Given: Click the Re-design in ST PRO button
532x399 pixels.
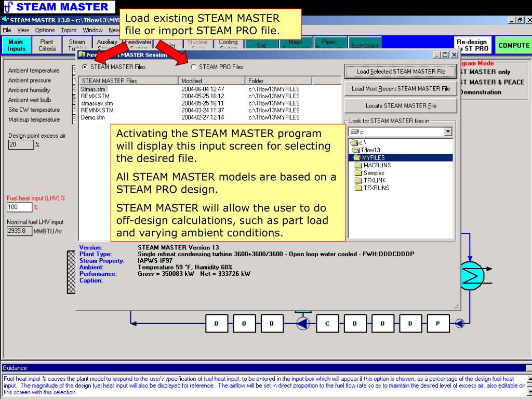Looking at the screenshot, I should click(x=472, y=45).
